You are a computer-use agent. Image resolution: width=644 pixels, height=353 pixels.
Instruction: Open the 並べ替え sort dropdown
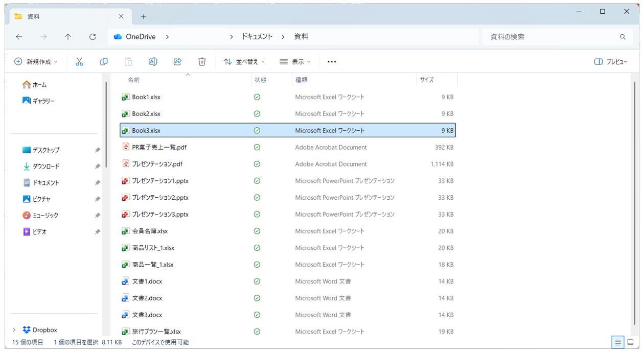(244, 62)
